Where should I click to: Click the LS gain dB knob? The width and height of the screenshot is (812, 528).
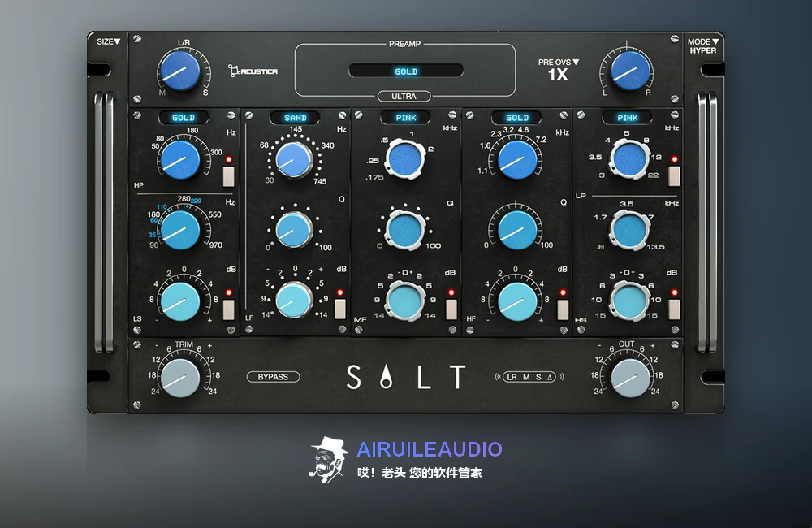180,301
